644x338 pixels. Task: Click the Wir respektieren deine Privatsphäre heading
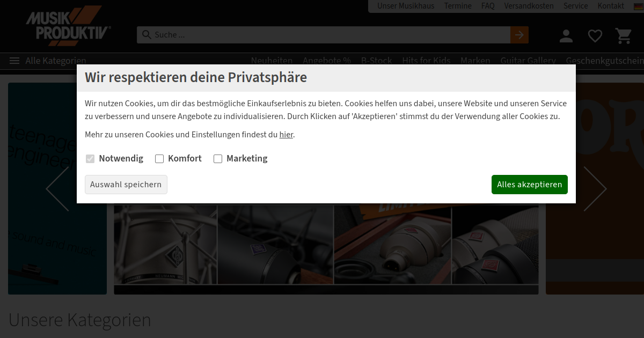tap(196, 77)
